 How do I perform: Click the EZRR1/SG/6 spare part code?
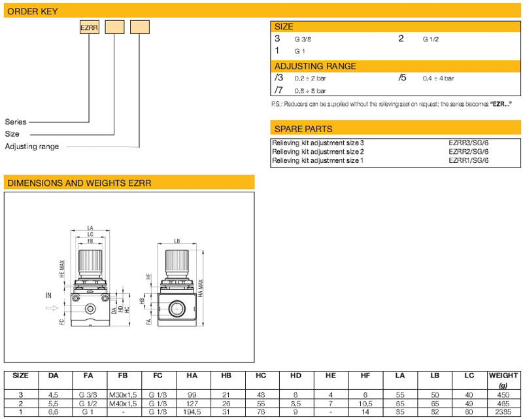(x=468, y=160)
